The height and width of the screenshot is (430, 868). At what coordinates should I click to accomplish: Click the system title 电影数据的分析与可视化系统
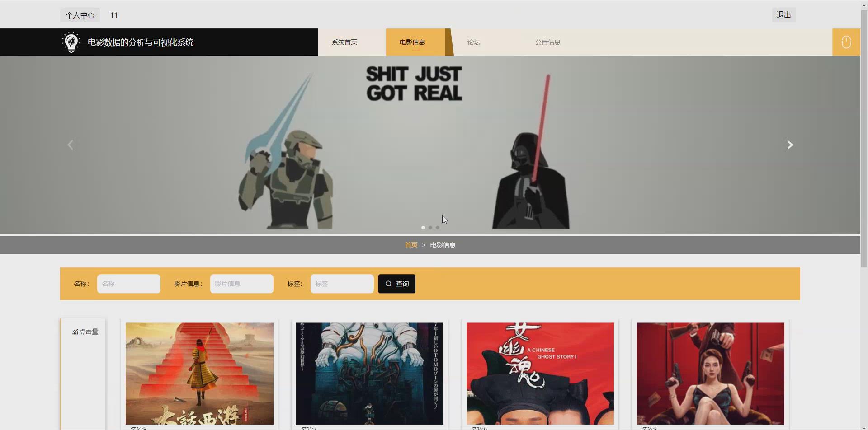(x=141, y=42)
